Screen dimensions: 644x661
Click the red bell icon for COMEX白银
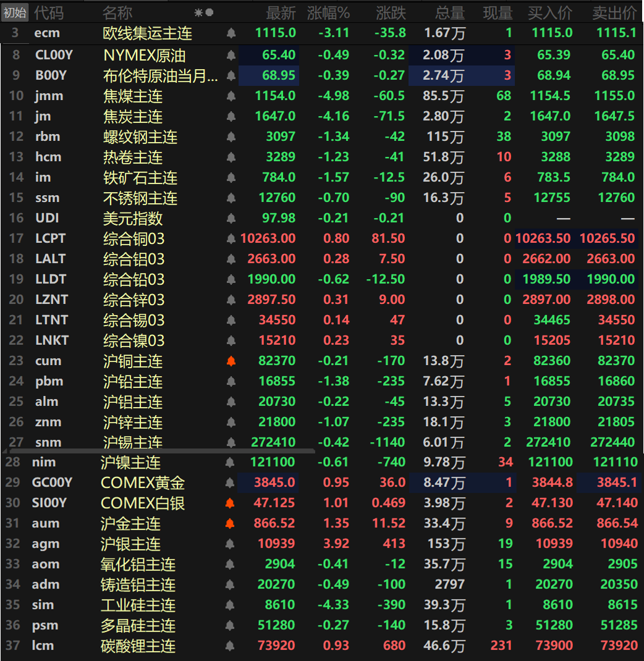tap(231, 503)
